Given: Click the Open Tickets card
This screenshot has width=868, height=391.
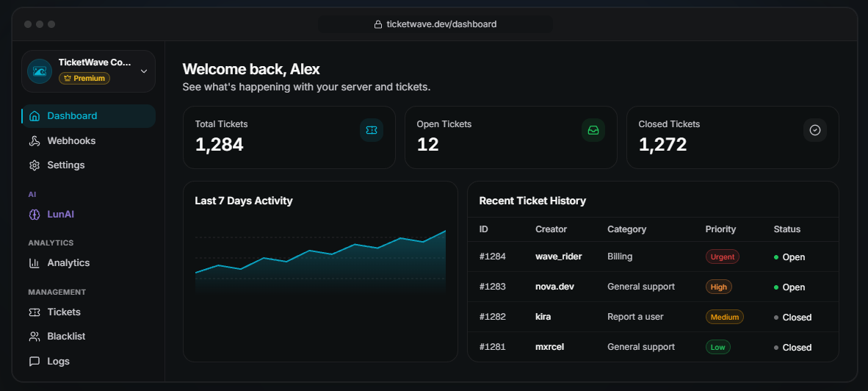Looking at the screenshot, I should 511,137.
